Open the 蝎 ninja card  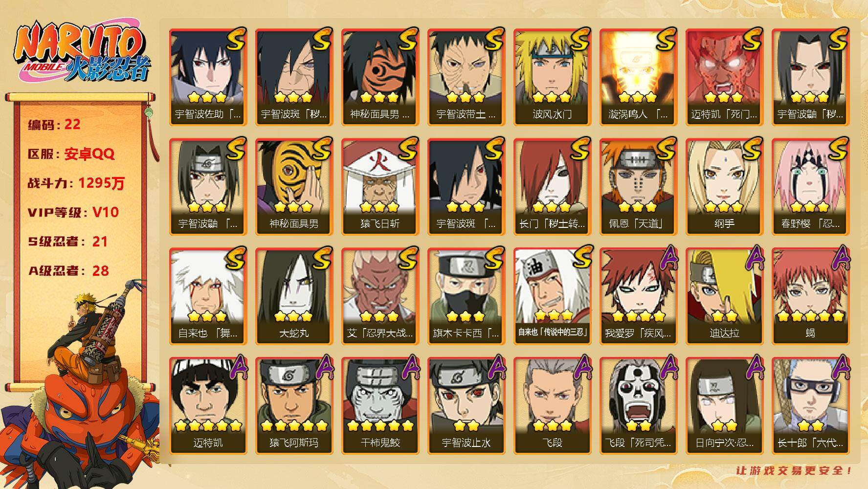[810, 296]
